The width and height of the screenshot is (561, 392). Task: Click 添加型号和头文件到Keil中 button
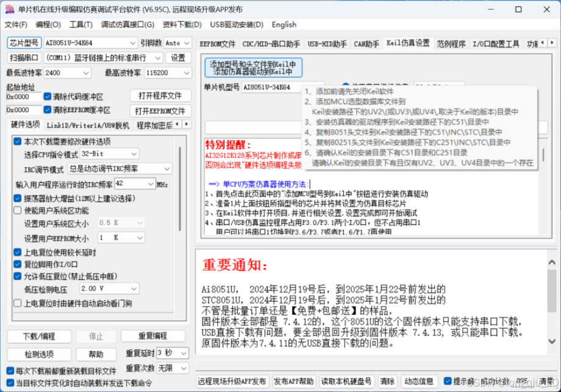(253, 68)
